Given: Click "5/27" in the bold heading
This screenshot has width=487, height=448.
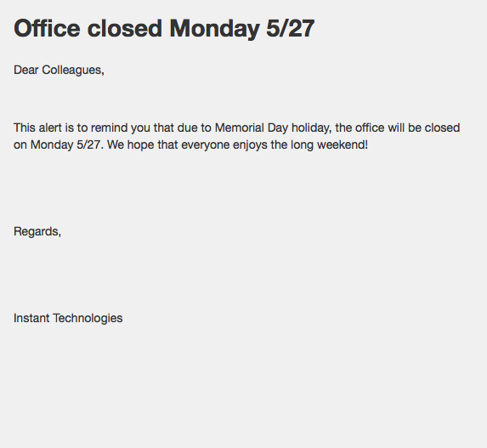Looking at the screenshot, I should [291, 28].
